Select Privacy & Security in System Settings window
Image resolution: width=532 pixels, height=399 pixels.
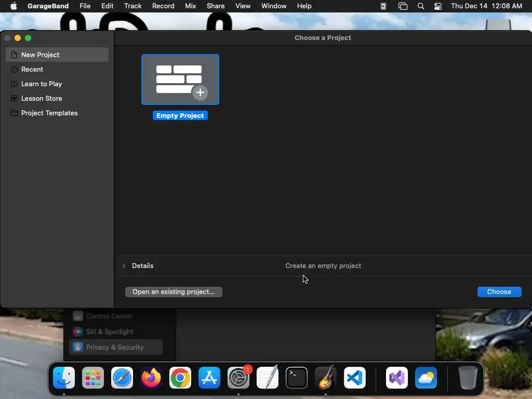116,347
